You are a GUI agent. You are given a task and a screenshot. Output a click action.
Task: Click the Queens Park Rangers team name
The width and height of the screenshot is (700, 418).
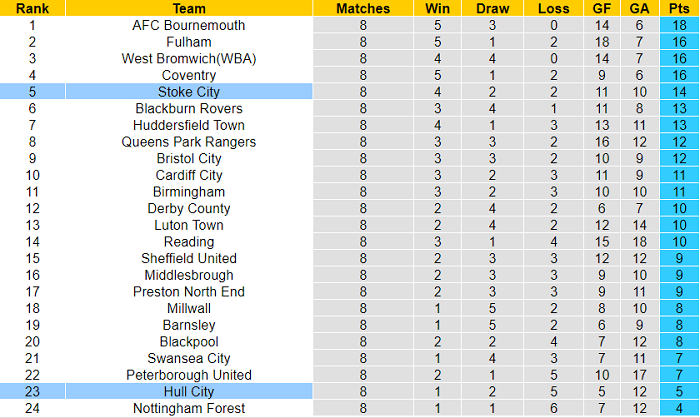tap(189, 142)
